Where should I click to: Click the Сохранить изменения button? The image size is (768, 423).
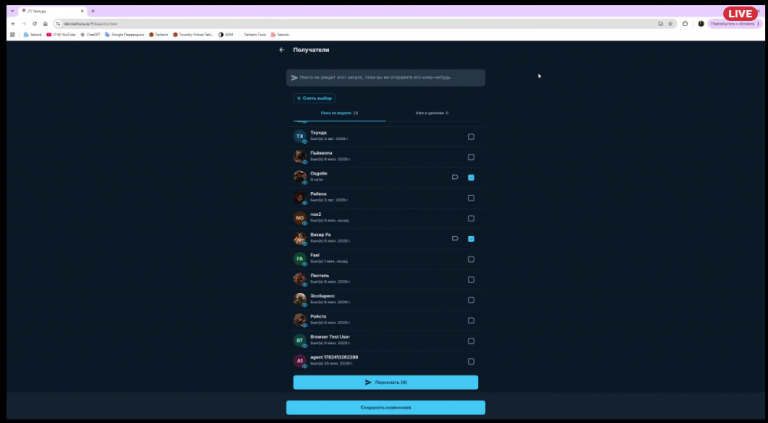(385, 407)
